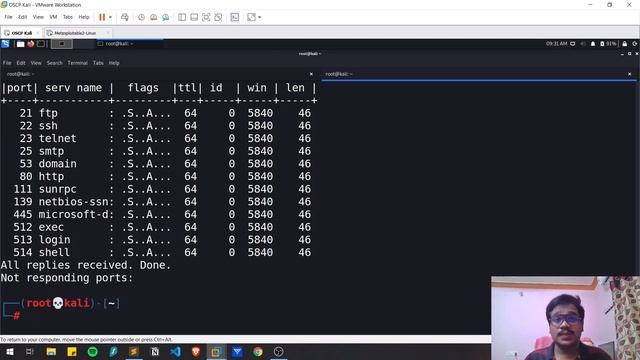The height and width of the screenshot is (360, 640).
Task: Open Google Chrome from the taskbar
Action: point(258,351)
